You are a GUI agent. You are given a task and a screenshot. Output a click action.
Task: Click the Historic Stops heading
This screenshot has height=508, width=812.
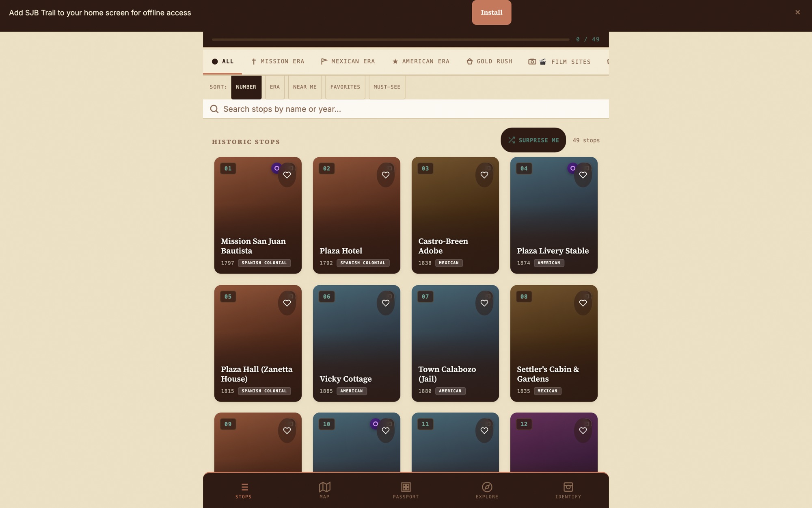[x=246, y=142]
